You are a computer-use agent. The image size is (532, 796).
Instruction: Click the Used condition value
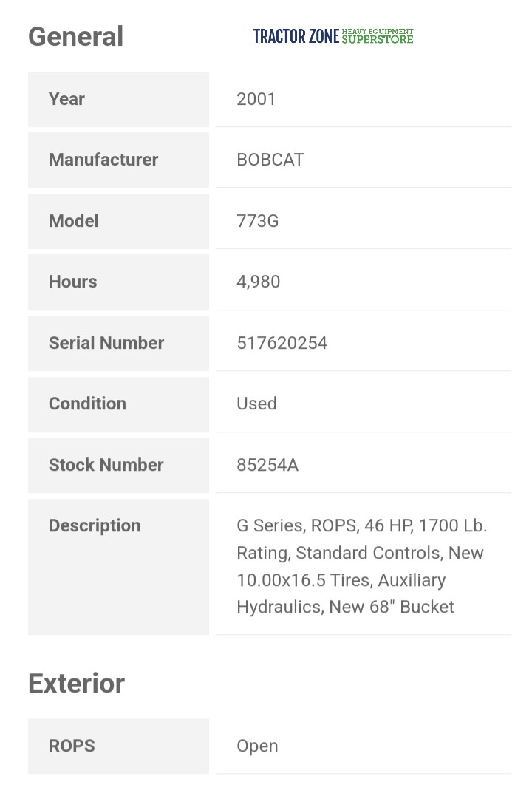256,404
